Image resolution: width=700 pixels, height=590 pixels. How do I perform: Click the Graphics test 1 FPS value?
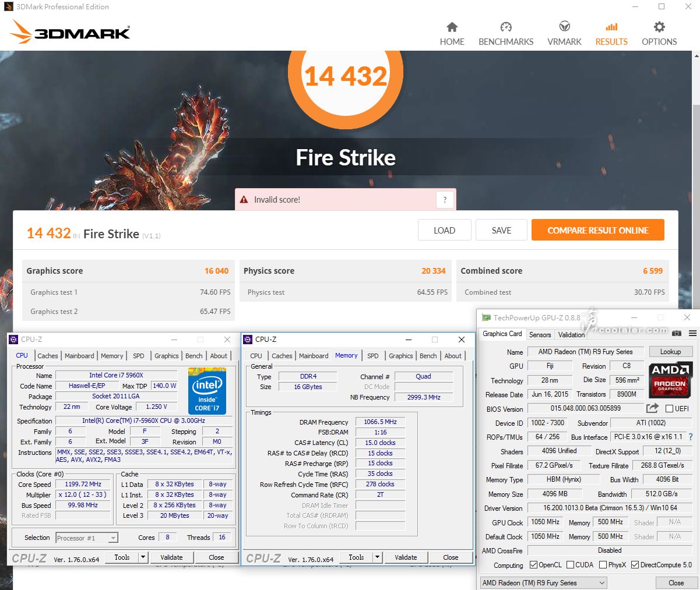215,292
